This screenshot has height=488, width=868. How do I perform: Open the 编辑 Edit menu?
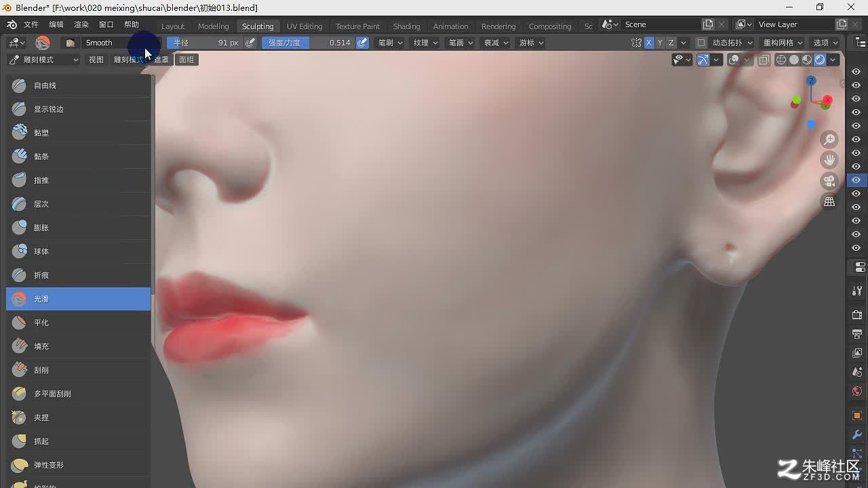coord(56,24)
